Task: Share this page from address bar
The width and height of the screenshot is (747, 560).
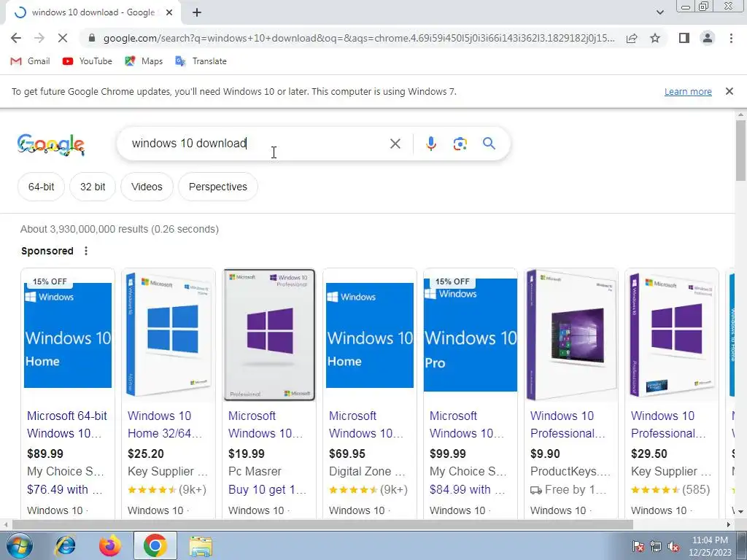Action: click(x=632, y=38)
